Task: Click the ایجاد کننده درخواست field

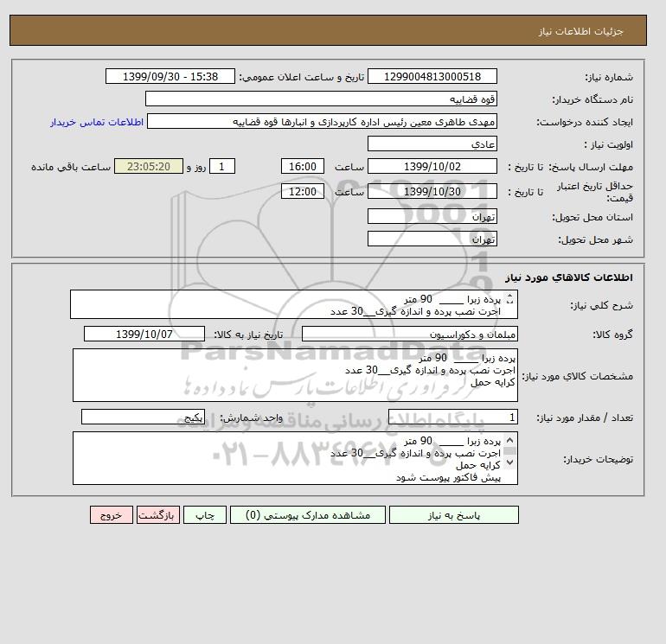Action: [322, 121]
